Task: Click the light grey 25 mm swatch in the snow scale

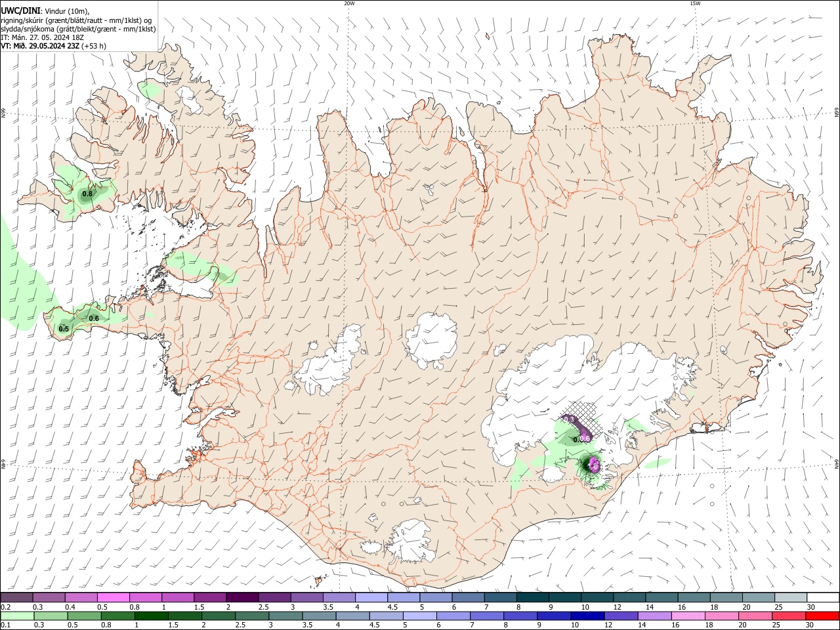Action: [x=791, y=597]
